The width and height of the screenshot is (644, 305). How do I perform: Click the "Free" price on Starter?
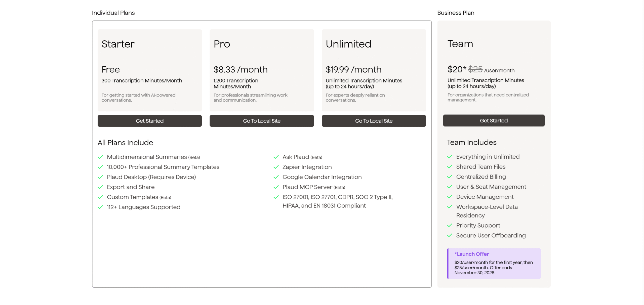pos(111,70)
